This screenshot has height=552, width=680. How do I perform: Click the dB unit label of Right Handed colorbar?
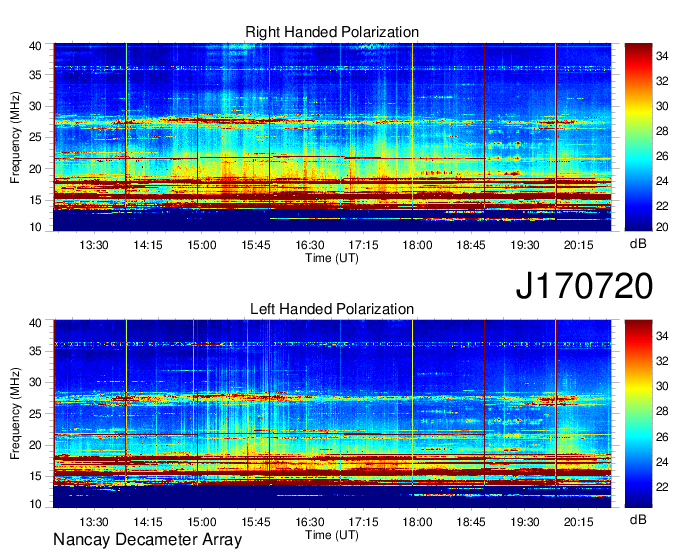click(x=638, y=244)
